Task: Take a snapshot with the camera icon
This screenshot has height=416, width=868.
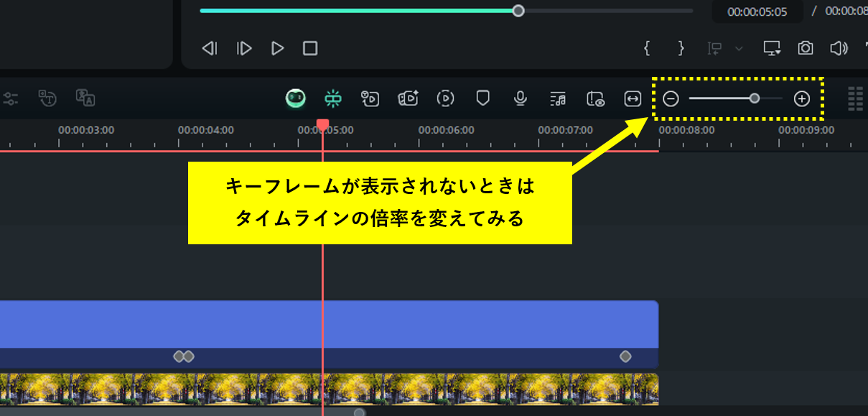Action: [x=805, y=48]
